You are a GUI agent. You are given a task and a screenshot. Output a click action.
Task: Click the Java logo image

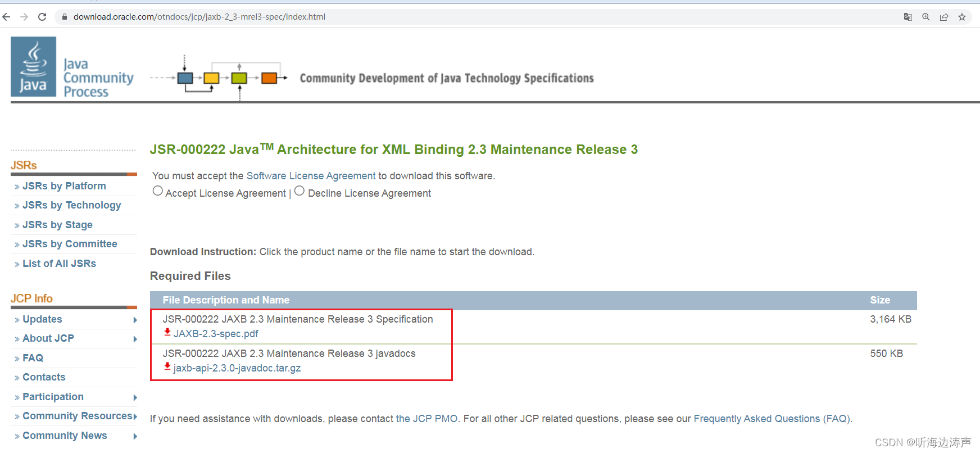click(x=34, y=67)
